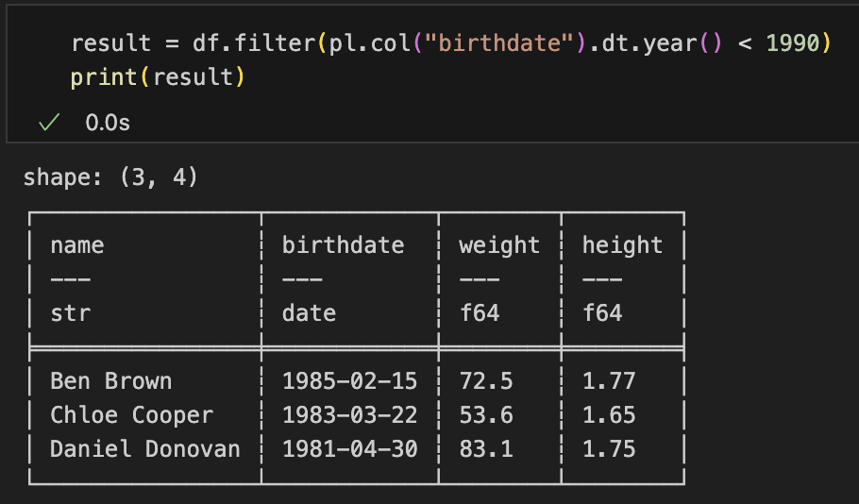Click the green cell execution success checkmark
The height and width of the screenshot is (504, 859).
coord(49,123)
